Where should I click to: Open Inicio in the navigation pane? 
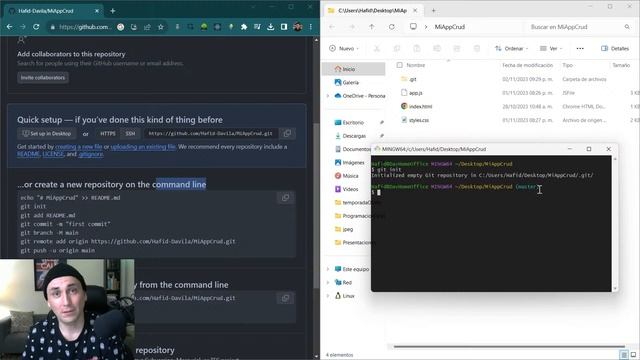(353, 69)
